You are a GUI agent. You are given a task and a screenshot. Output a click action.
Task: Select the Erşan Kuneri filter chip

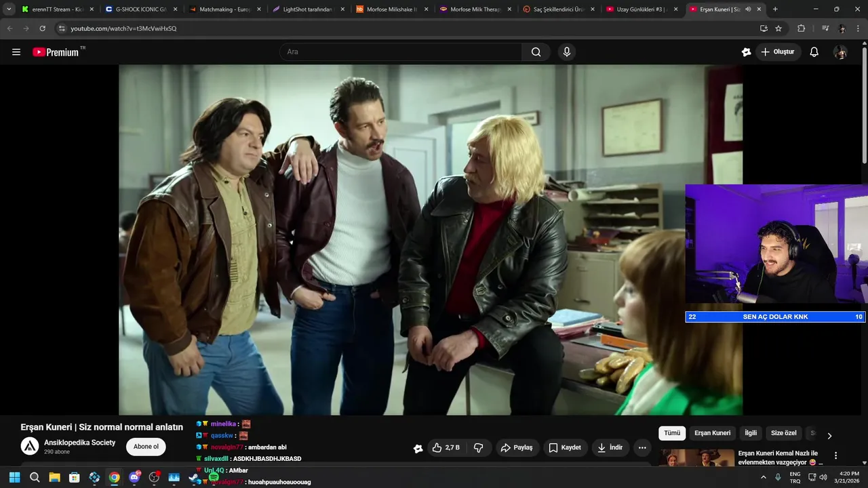713,433
